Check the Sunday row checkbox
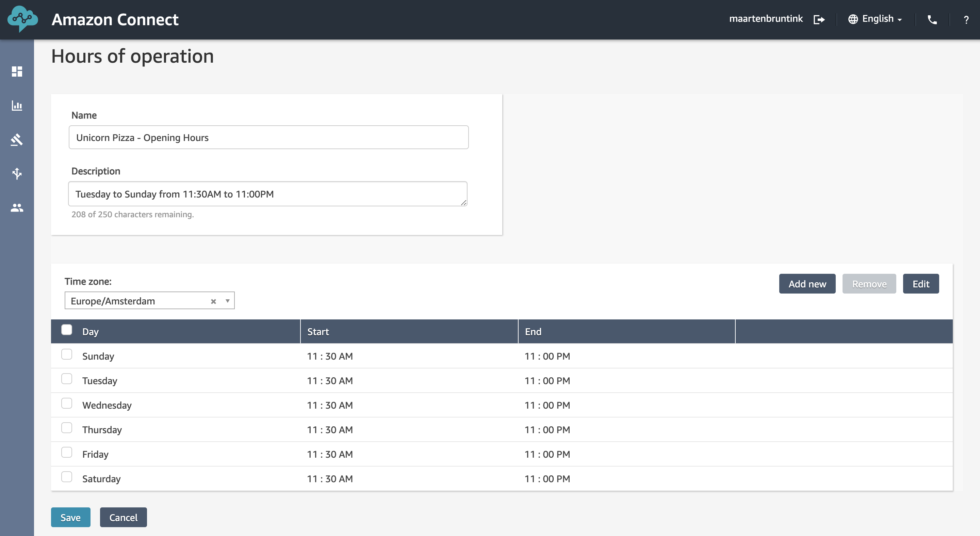 tap(67, 354)
